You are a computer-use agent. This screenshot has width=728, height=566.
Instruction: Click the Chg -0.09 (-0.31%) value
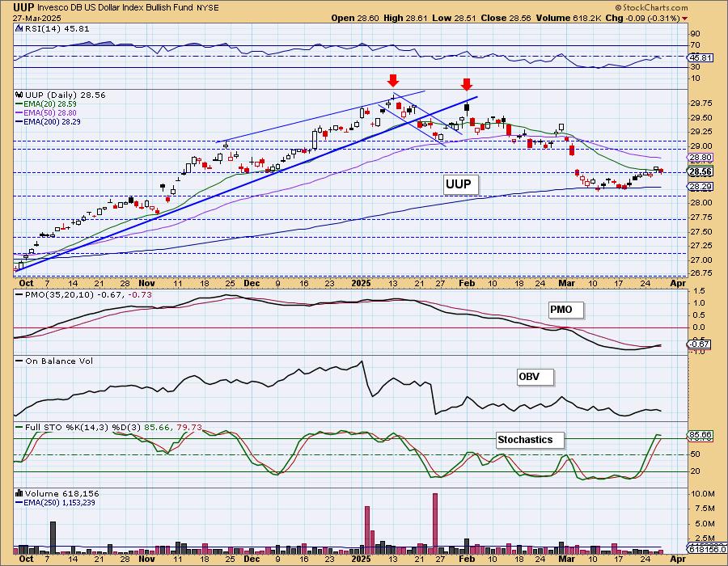pos(643,18)
